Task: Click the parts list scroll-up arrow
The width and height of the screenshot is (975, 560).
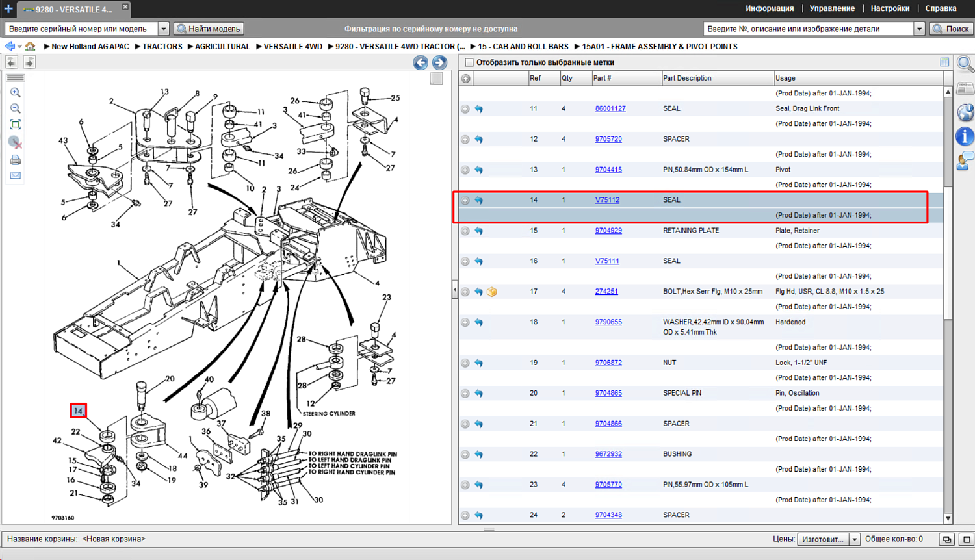Action: (x=948, y=92)
